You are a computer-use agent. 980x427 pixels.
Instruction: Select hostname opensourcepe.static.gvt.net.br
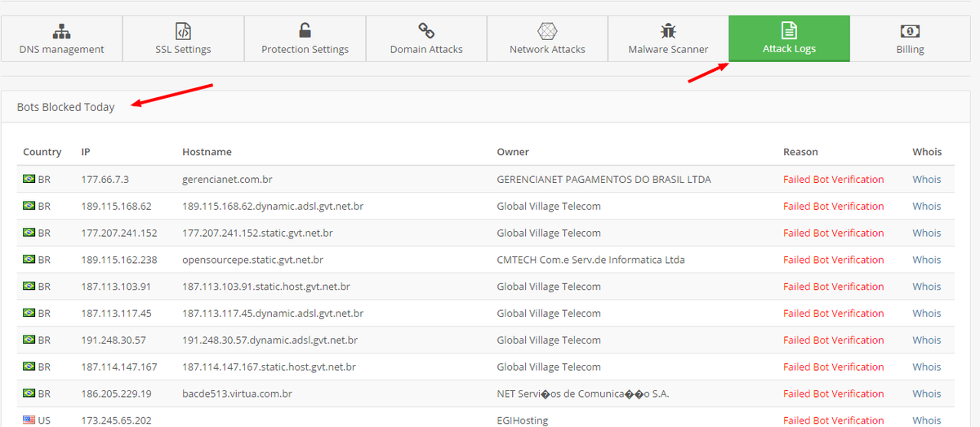(x=252, y=260)
